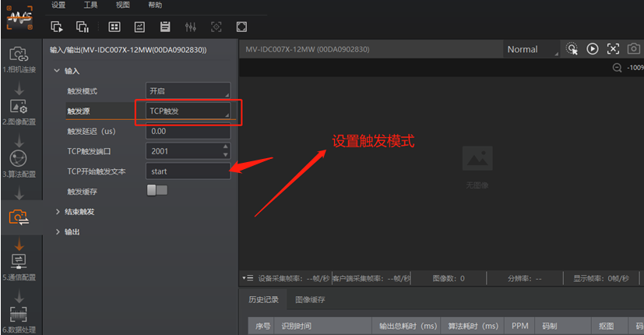Click the batch capture toolbar icon with bars
The height and width of the screenshot is (335, 644).
[x=82, y=26]
